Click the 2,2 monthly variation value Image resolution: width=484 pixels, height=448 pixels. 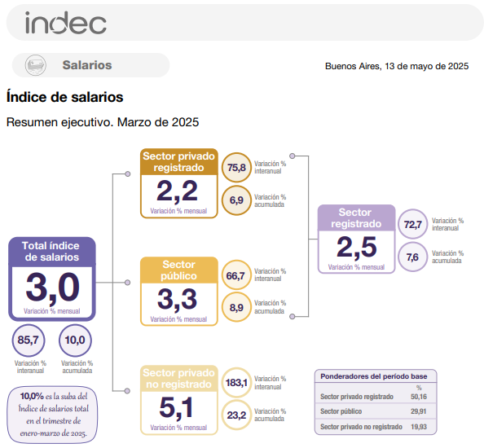coord(177,191)
